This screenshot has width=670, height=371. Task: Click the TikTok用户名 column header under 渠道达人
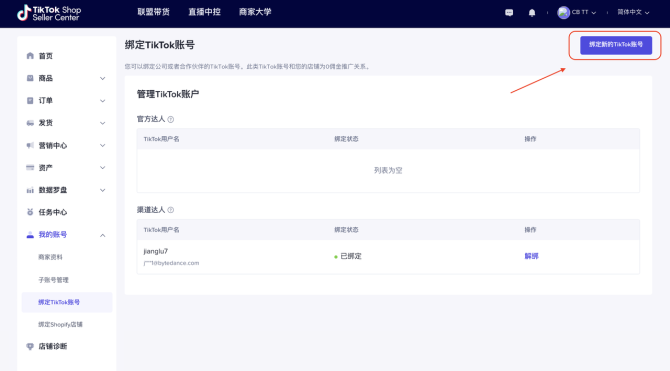(x=162, y=230)
